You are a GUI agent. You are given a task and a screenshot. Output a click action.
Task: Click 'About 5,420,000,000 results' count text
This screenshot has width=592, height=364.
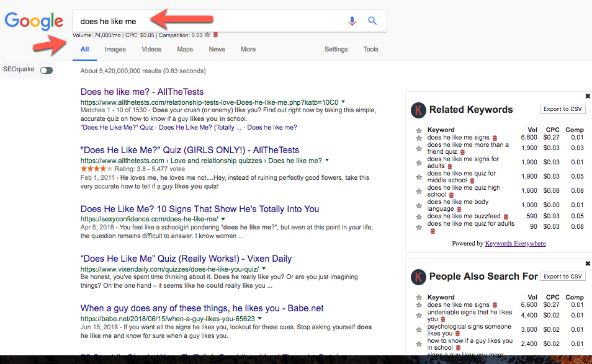(143, 71)
